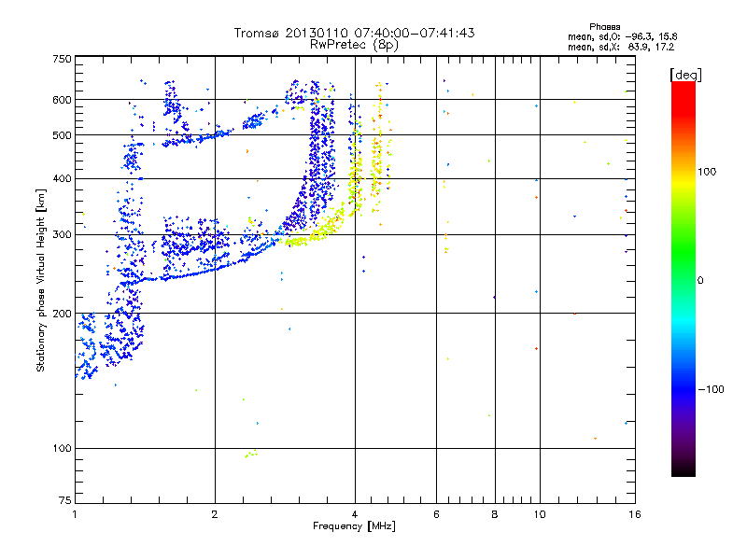Click the '16' frequency tick label
Screen dimensions: 747x560
(x=635, y=514)
